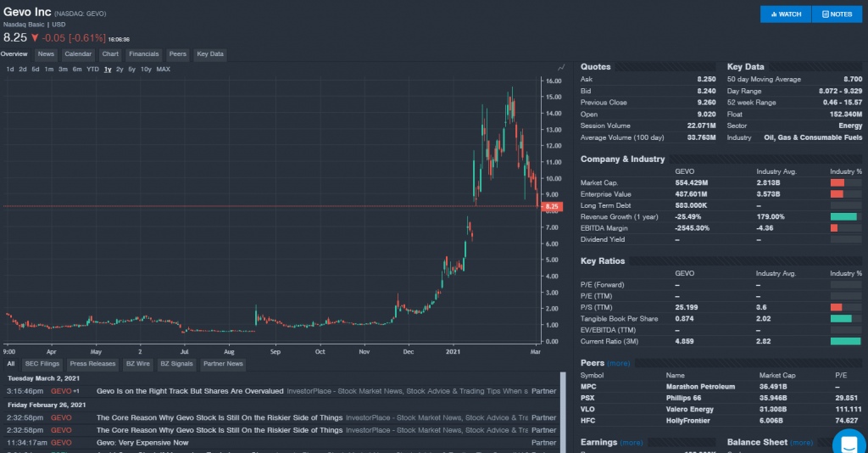Image resolution: width=868 pixels, height=453 pixels.
Task: Click the 52 week Range value
Action: 843,103
